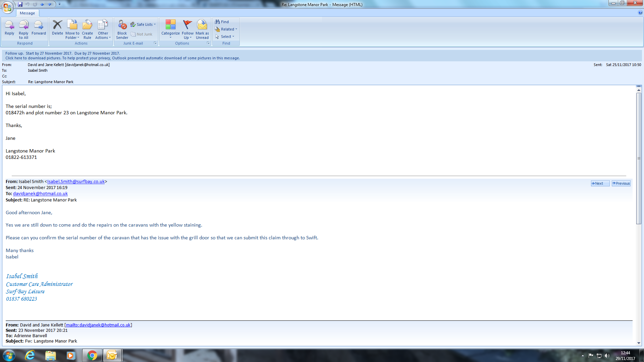Open Google Chrome from the taskbar

coord(92,355)
